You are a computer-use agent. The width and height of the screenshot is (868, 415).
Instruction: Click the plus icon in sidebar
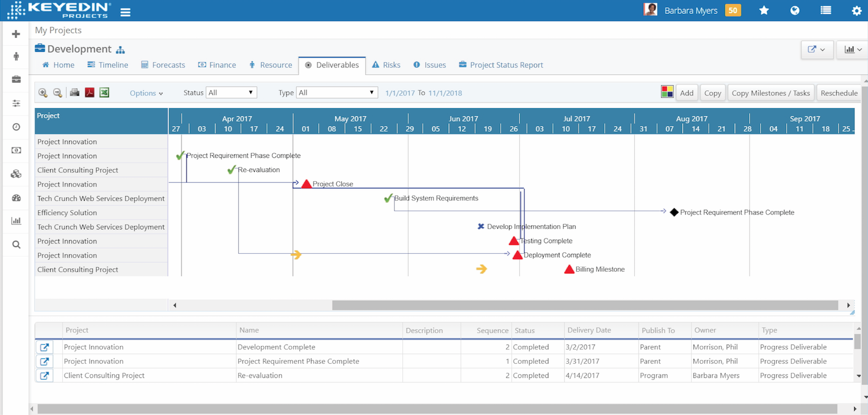tap(16, 34)
